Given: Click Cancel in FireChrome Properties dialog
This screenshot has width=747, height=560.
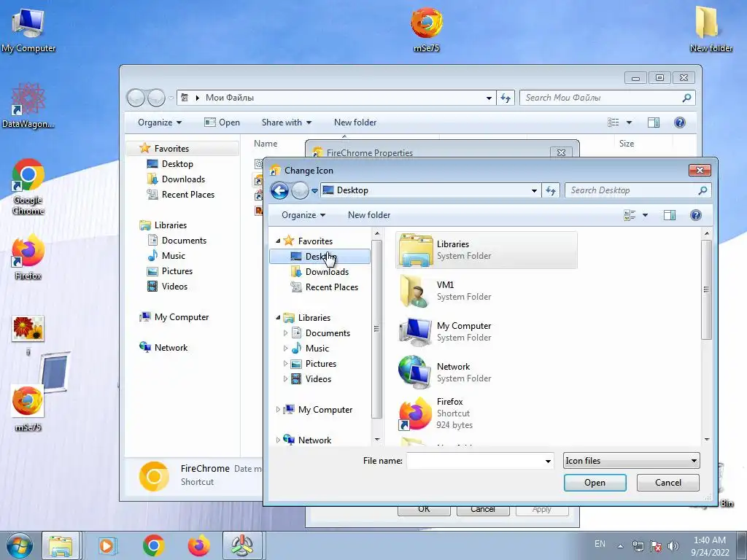Looking at the screenshot, I should pos(483,510).
